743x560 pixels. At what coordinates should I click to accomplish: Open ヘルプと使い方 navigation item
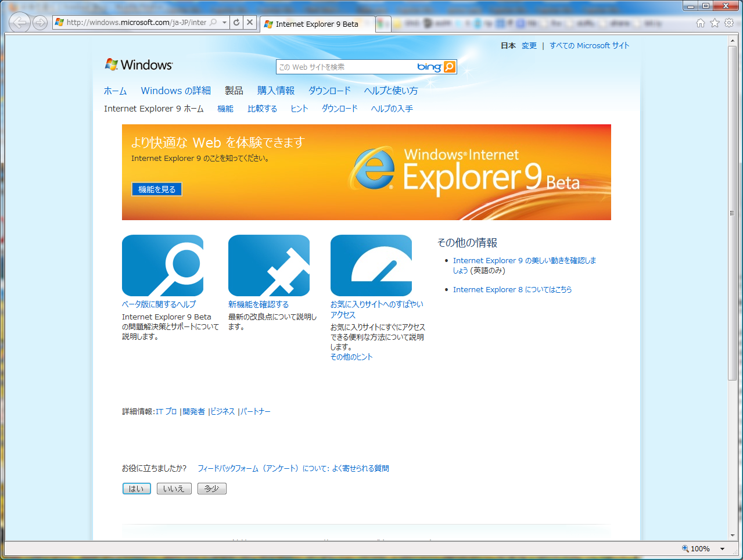click(x=391, y=91)
